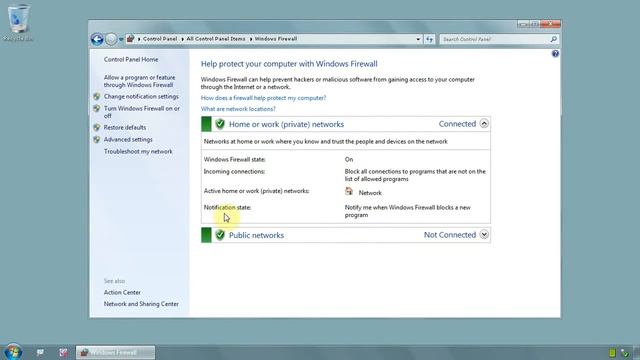Click shield icon beside Turn Windows Firewall
Screen dimensions: 640x360
[x=97, y=109]
